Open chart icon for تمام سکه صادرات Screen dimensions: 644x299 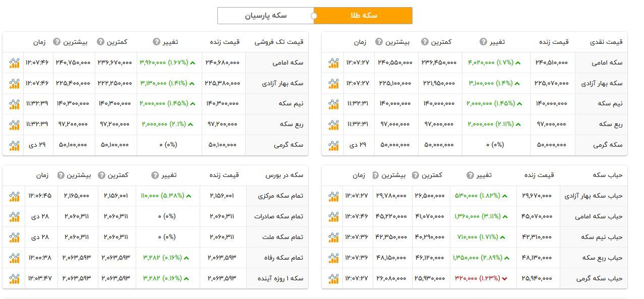pyautogui.click(x=14, y=217)
